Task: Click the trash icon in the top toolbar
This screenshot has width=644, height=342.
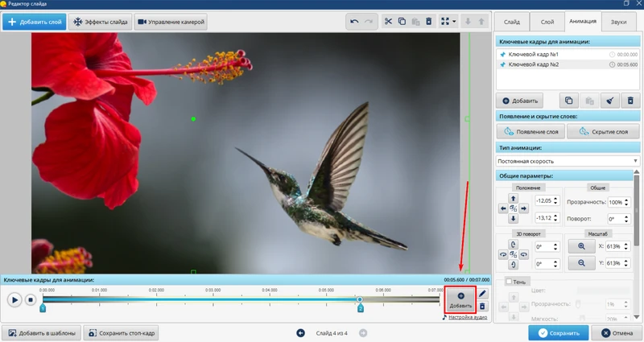Action: pyautogui.click(x=429, y=22)
